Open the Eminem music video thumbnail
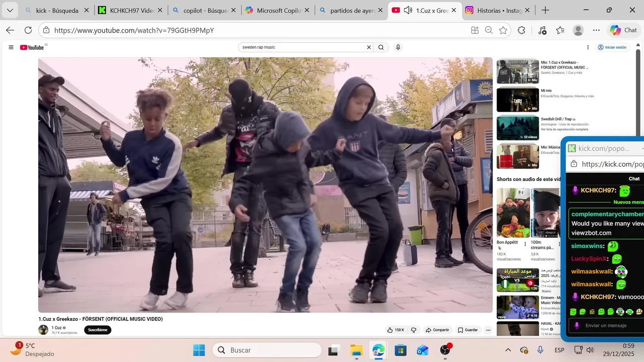This screenshot has height=362, width=644. (x=518, y=307)
